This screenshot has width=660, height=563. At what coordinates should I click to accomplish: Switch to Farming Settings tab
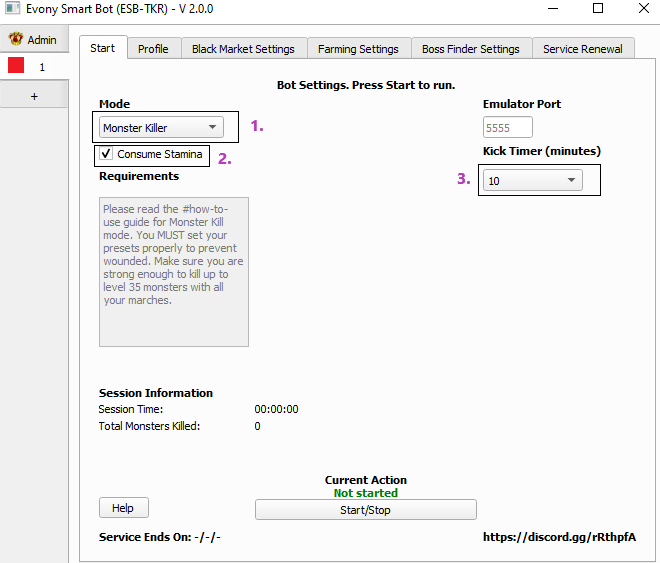tap(358, 49)
